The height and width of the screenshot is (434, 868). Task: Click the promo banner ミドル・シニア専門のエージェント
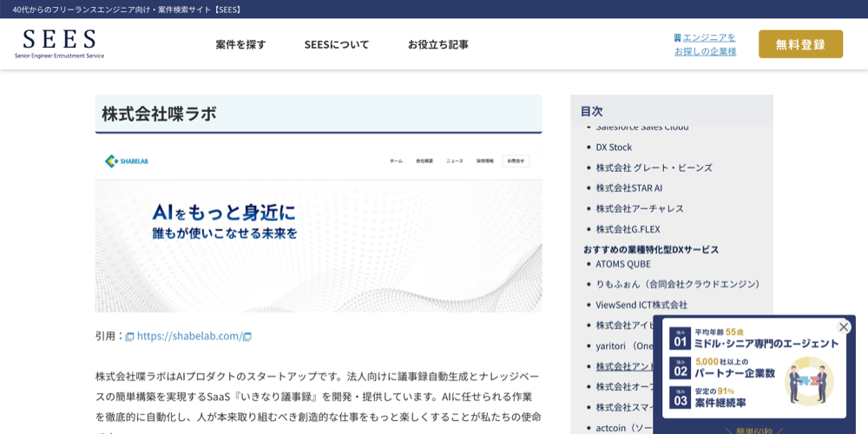click(766, 344)
